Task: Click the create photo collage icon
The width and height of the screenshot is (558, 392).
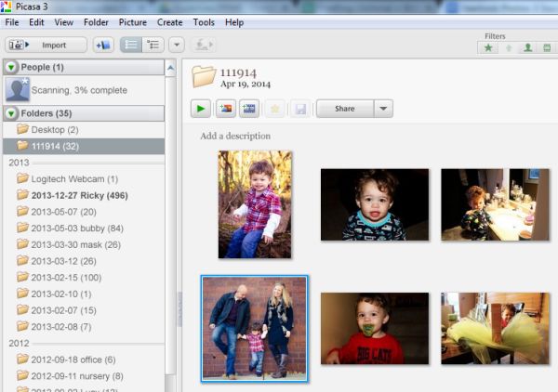Action: coord(225,109)
